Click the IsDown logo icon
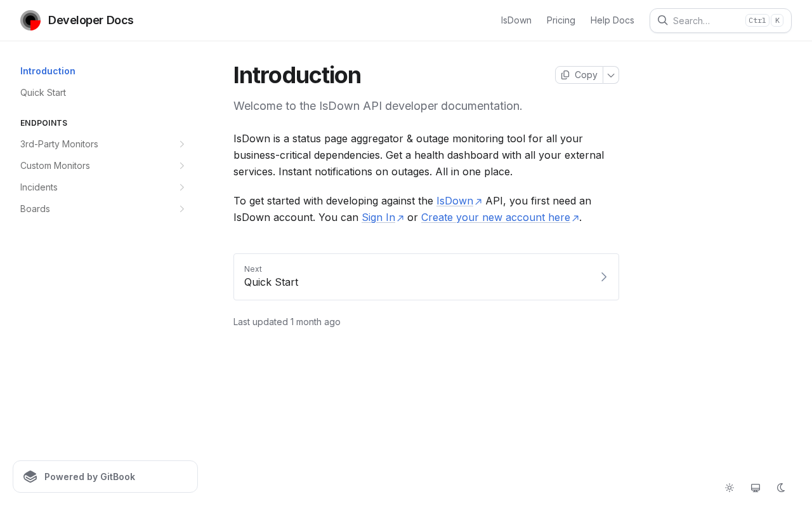This screenshot has height=508, width=812. click(x=30, y=20)
